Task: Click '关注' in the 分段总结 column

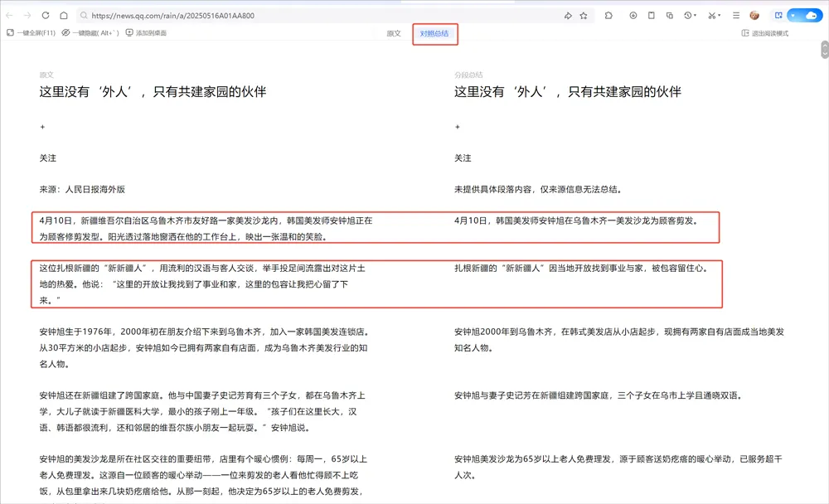Action: pyautogui.click(x=463, y=157)
